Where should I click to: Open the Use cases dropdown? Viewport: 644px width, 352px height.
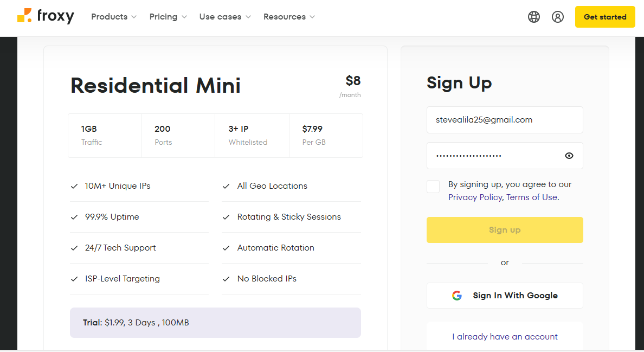pyautogui.click(x=225, y=17)
